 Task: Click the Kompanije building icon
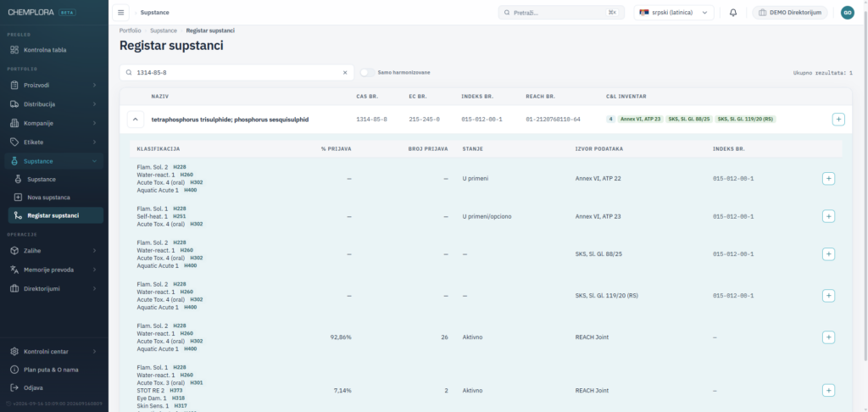click(x=14, y=123)
